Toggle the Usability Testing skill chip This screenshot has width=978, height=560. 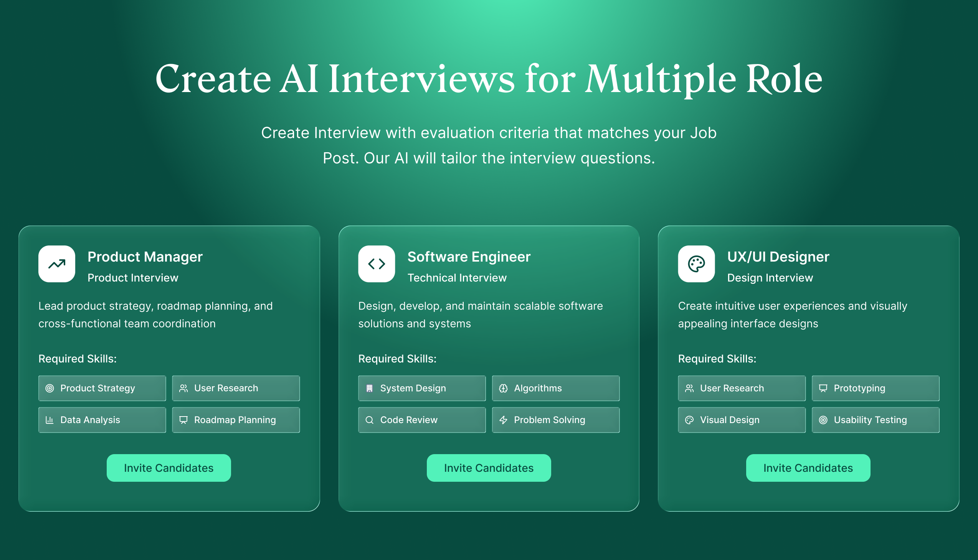point(875,420)
